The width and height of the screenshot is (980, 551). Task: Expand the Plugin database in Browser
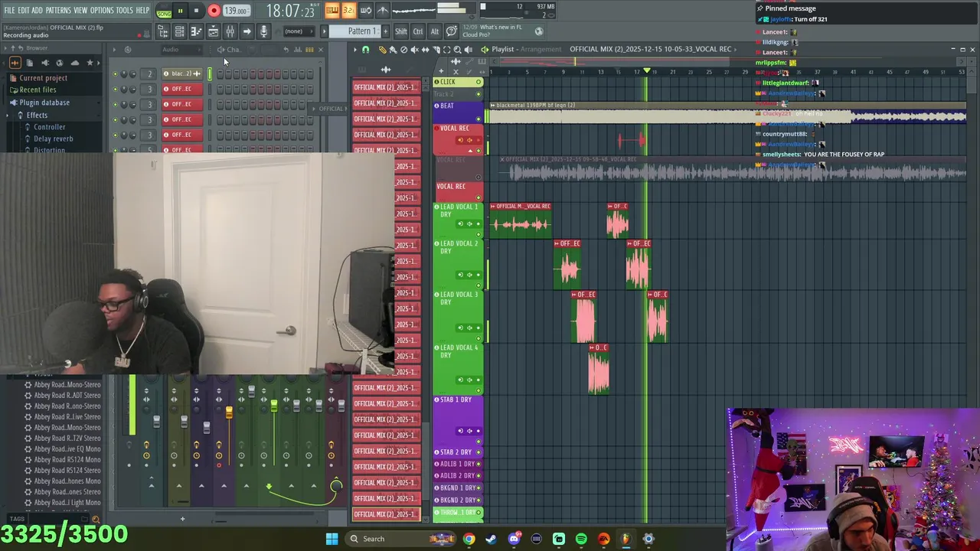pyautogui.click(x=44, y=103)
